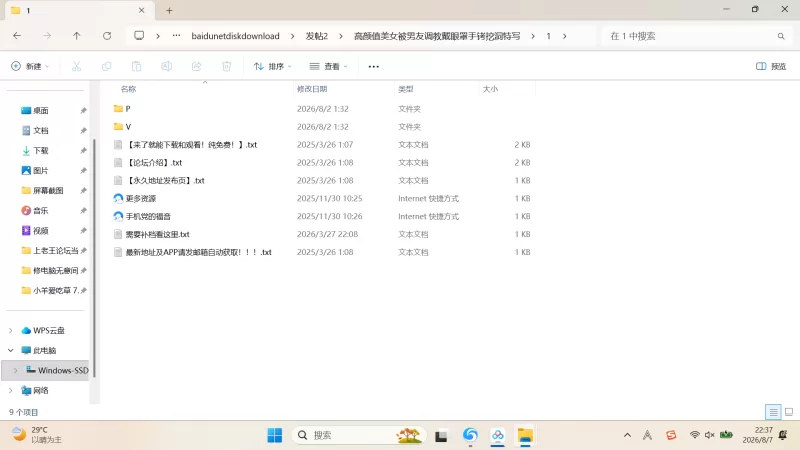Go up one folder level
Screen dimensions: 800x450
[x=77, y=36]
